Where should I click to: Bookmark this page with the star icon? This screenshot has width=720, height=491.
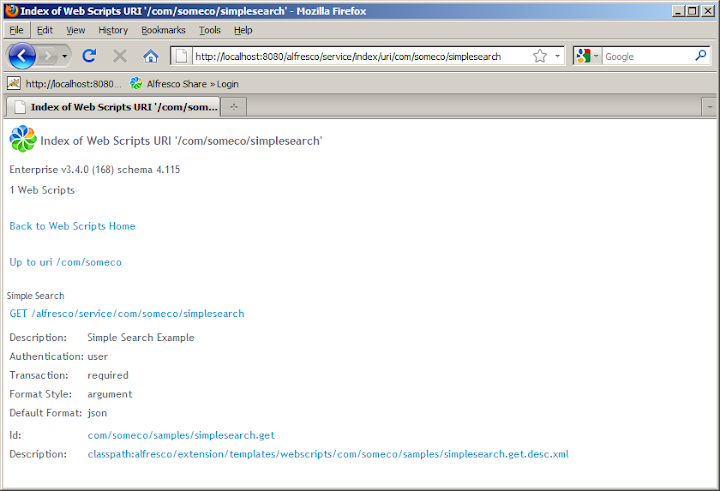[x=540, y=56]
